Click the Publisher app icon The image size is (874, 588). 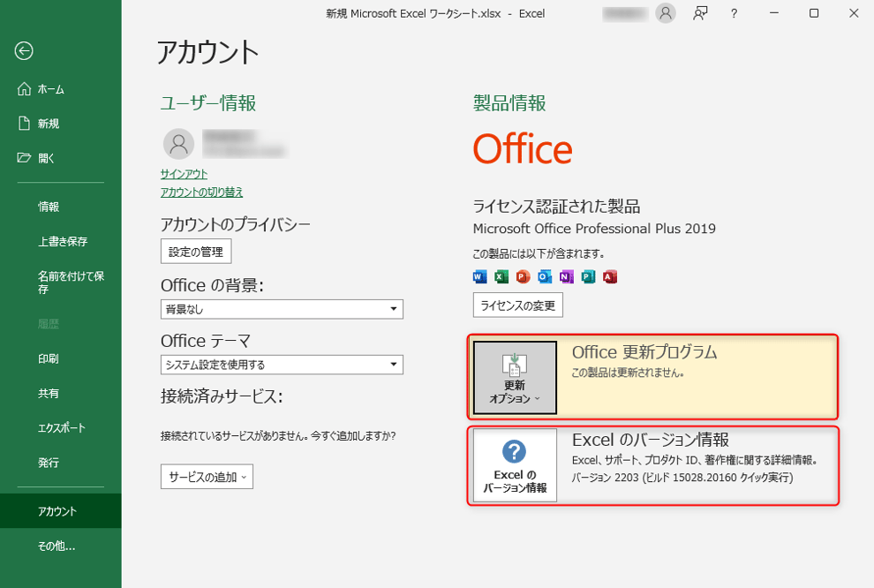[588, 276]
